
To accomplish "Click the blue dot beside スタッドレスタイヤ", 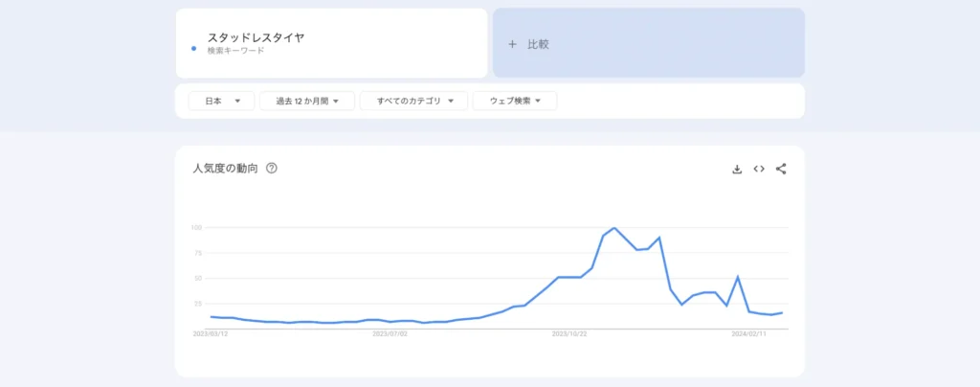I will pyautogui.click(x=193, y=48).
